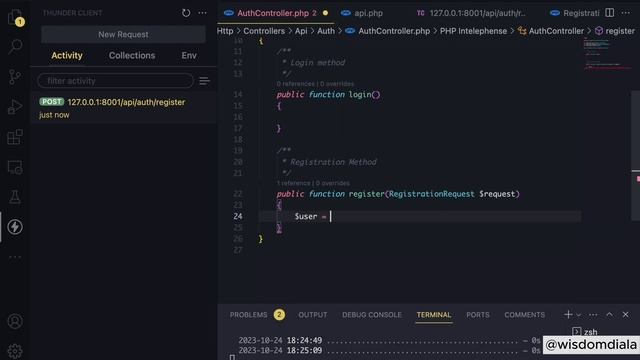Viewport: 640px width, 360px height.
Task: Click the login function name on line 14
Action: point(360,94)
